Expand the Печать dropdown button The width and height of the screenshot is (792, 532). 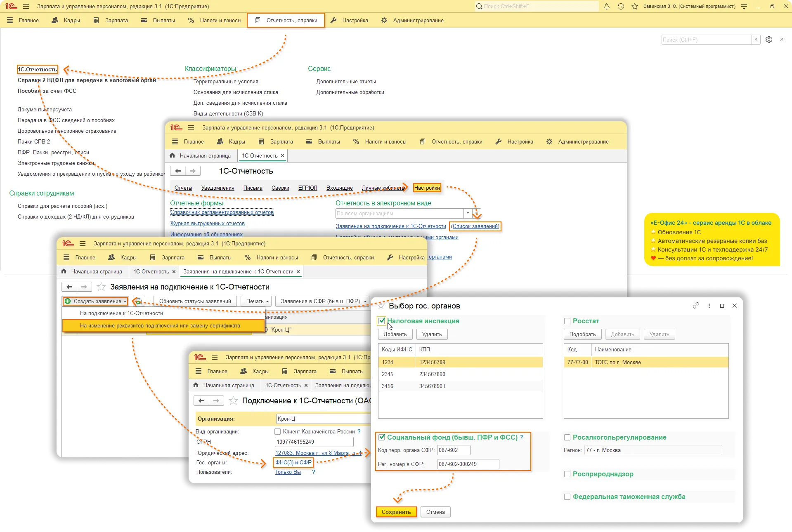tap(256, 301)
